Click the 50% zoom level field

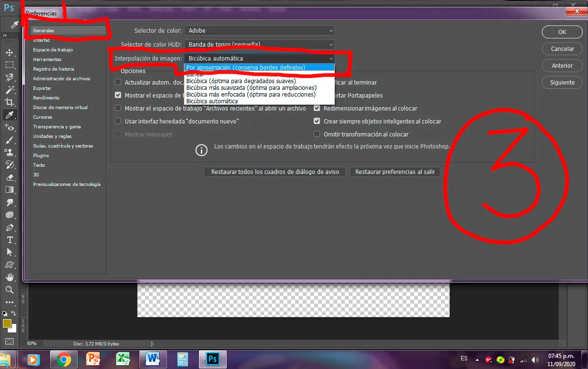tap(32, 344)
